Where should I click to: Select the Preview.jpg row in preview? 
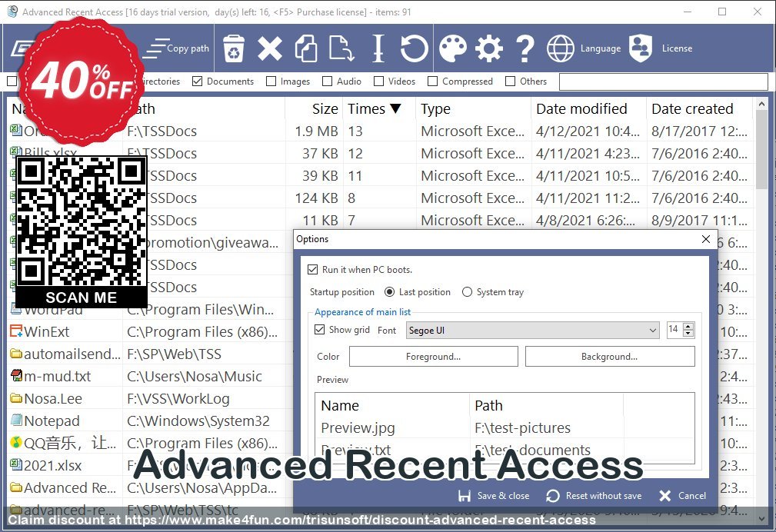(x=505, y=427)
